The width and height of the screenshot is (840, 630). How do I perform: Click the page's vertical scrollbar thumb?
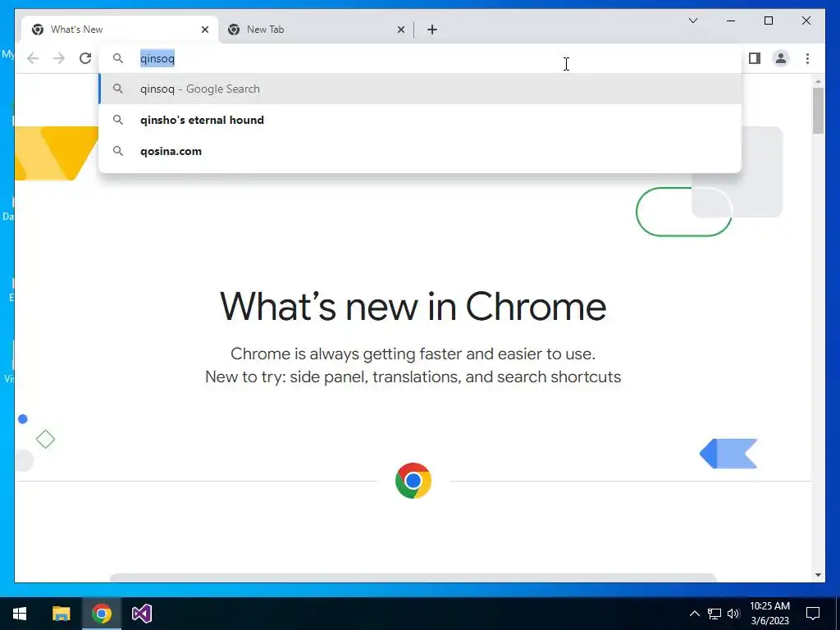pyautogui.click(x=818, y=111)
